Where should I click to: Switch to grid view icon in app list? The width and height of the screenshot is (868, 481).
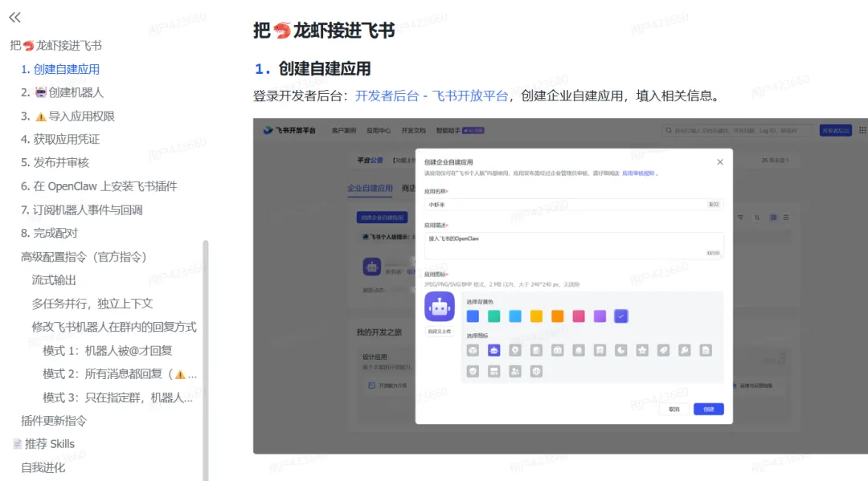click(773, 218)
